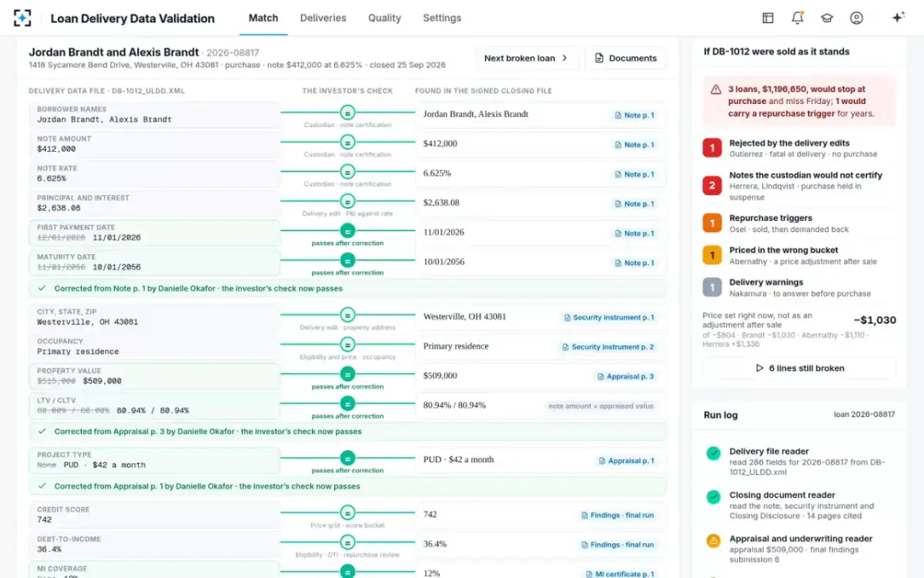This screenshot has height=578, width=924.
Task: Open the user profile icon
Action: pos(856,18)
